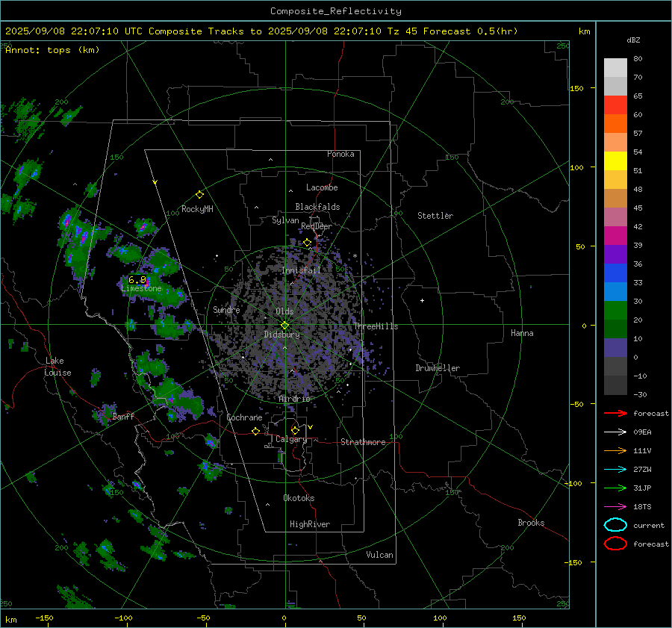Click the white 09EA arrow icon
The height and width of the screenshot is (628, 672).
pyautogui.click(x=615, y=432)
